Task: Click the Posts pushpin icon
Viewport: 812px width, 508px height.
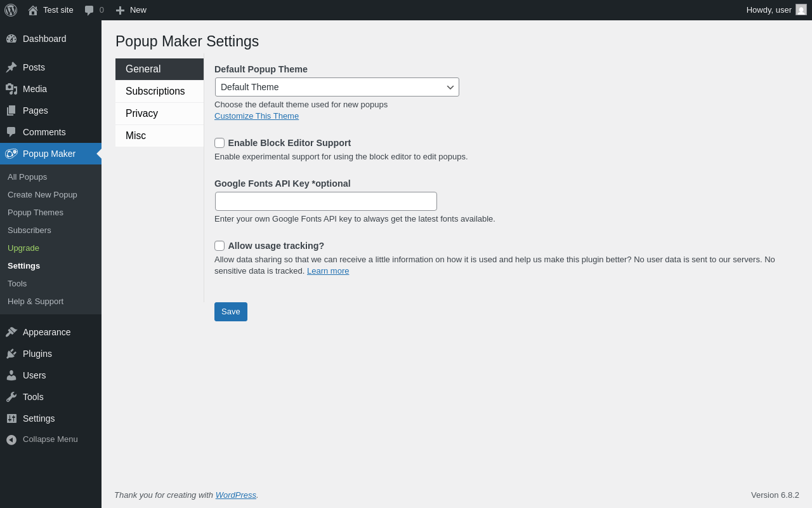Action: click(x=11, y=67)
